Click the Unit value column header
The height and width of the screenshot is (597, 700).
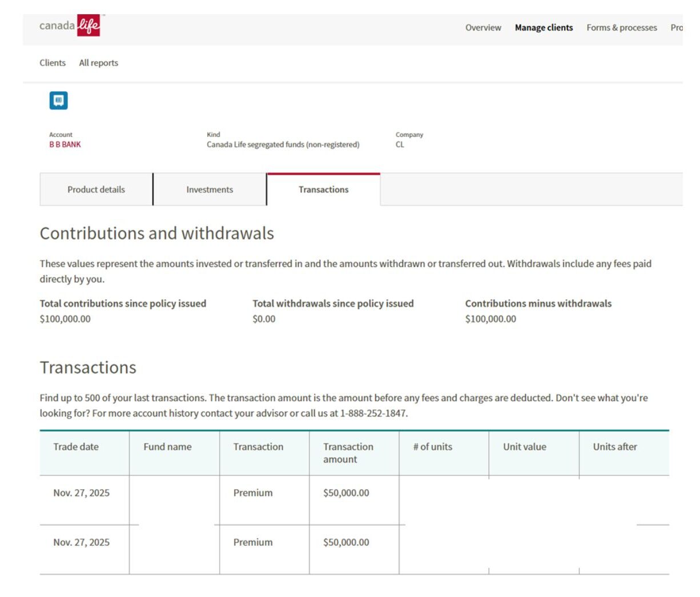pos(522,447)
